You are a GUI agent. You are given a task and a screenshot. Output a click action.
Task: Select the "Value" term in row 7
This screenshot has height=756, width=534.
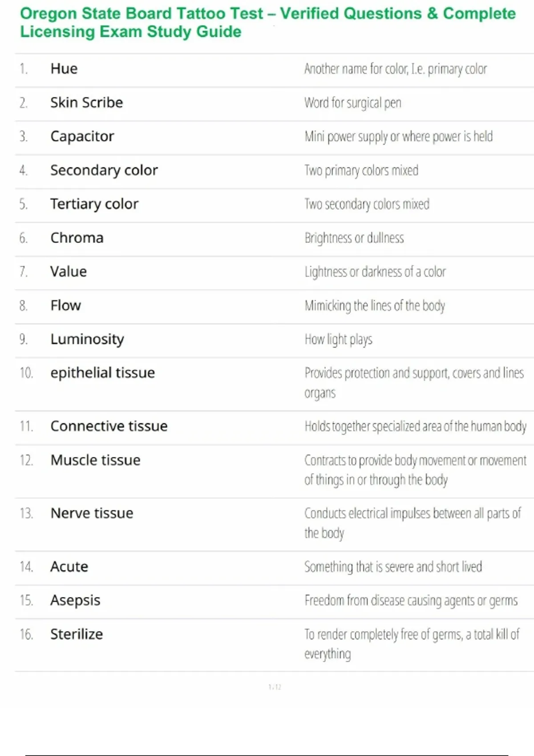click(69, 272)
